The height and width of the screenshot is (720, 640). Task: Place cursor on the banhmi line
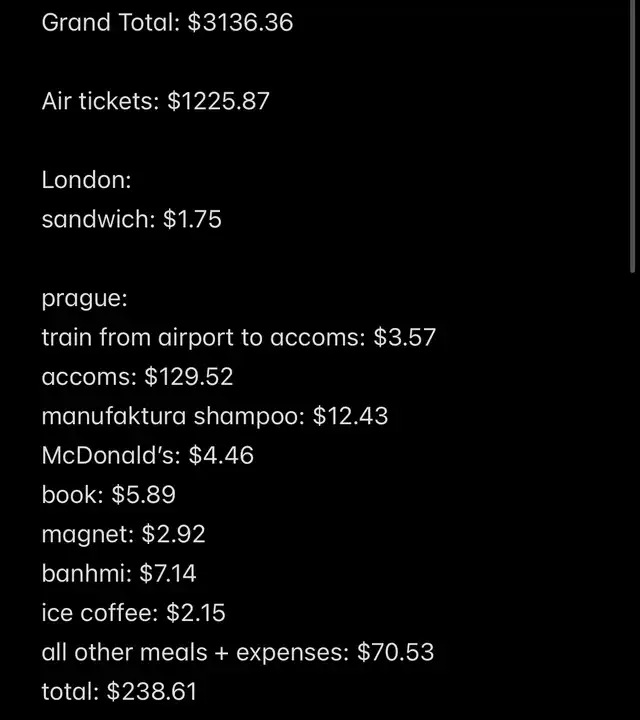point(119,574)
